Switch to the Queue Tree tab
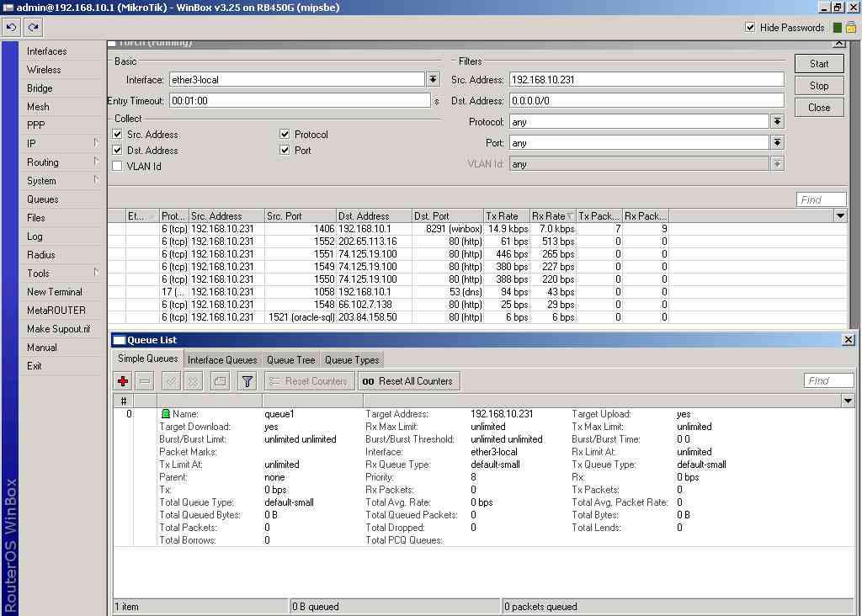 [x=290, y=360]
